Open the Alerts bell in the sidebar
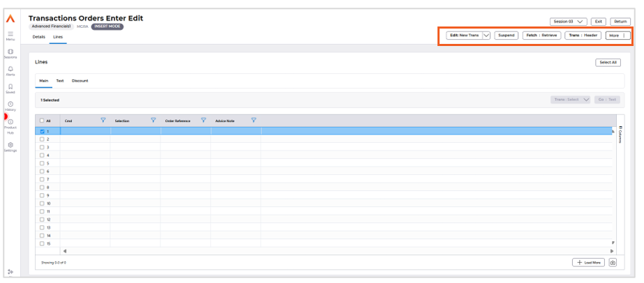The image size is (644, 283). (x=10, y=71)
